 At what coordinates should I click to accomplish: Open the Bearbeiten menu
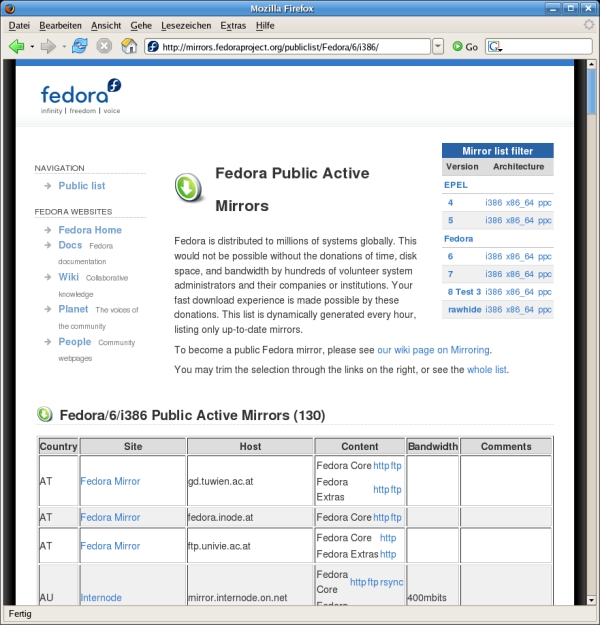point(61,24)
